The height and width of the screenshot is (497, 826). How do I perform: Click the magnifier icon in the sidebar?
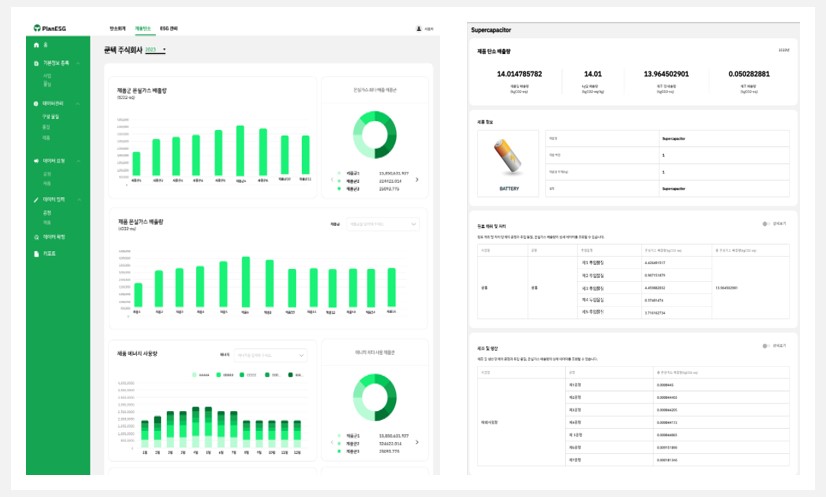pyautogui.click(x=35, y=236)
